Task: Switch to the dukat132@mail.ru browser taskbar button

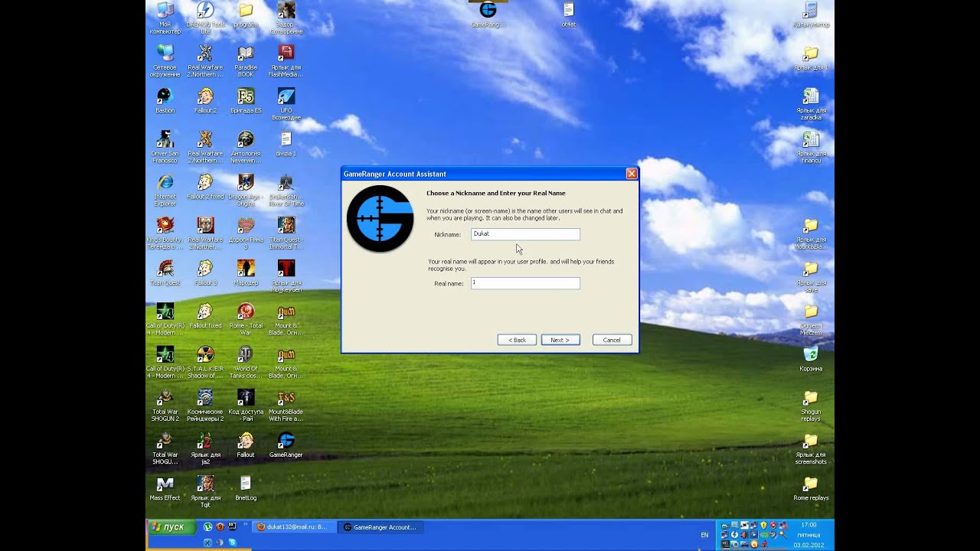Action: pos(293,527)
